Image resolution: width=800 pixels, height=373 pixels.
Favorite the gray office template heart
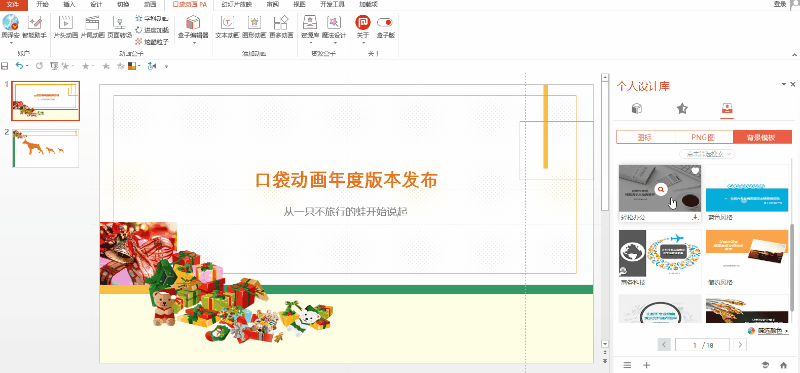(x=695, y=170)
